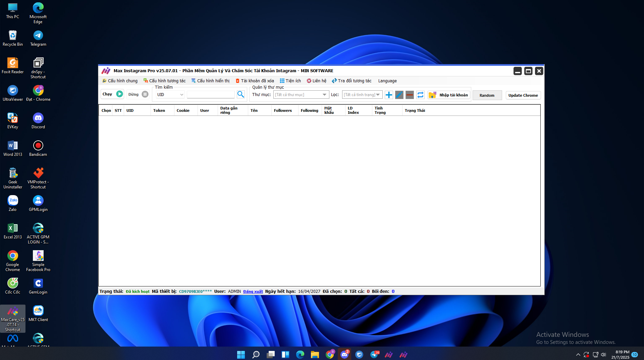The image size is (644, 360).
Task: Edit folder with the pencil icon
Action: (x=399, y=95)
